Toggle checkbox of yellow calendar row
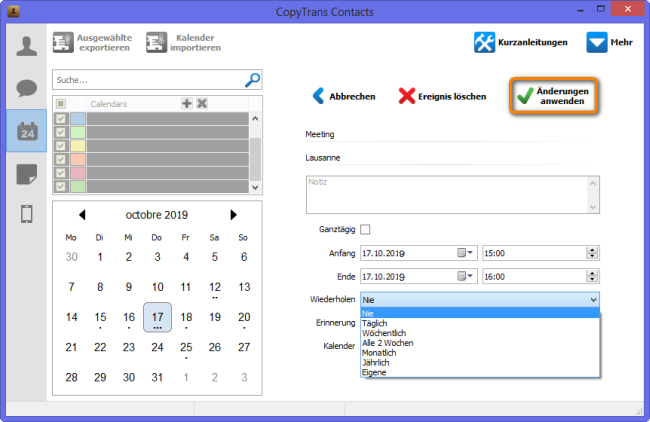Screen dimensions: 650x422 [61, 146]
